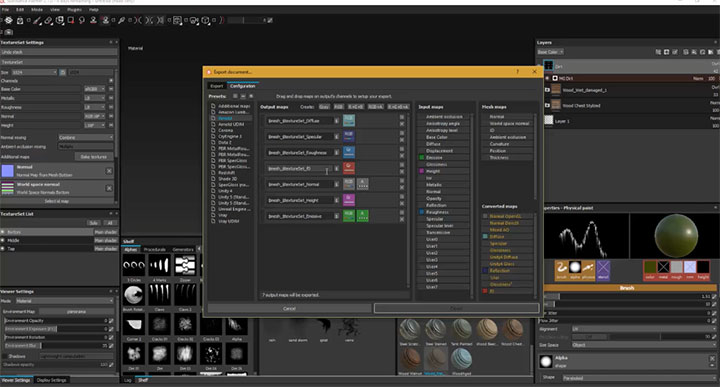Open the Size Space Object dropdown
This screenshot has height=387, width=720.
[644, 345]
